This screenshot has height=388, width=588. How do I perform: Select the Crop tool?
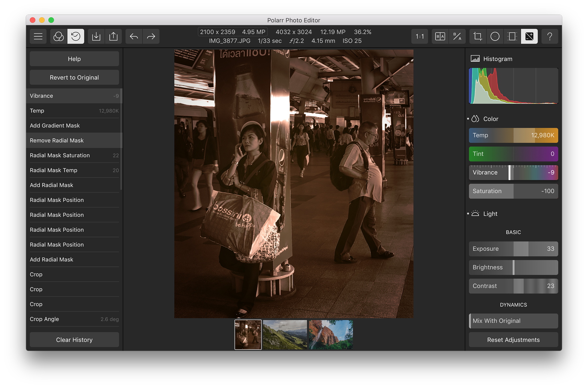point(478,36)
